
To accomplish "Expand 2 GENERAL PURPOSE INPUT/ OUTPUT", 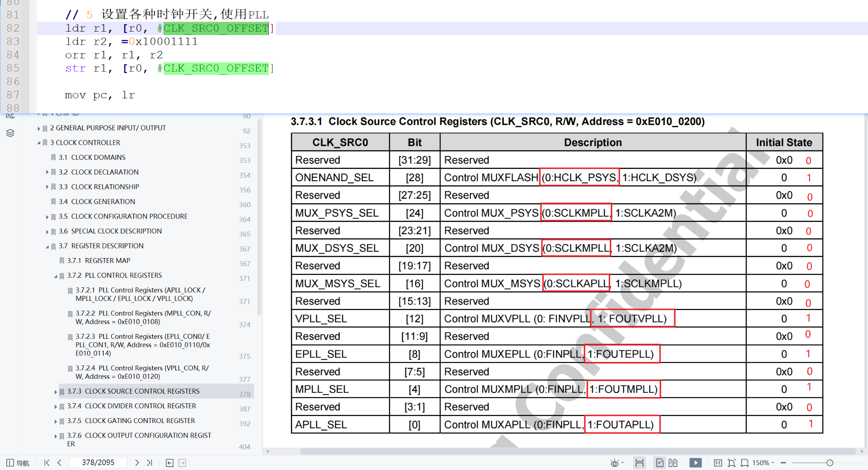I will point(39,129).
